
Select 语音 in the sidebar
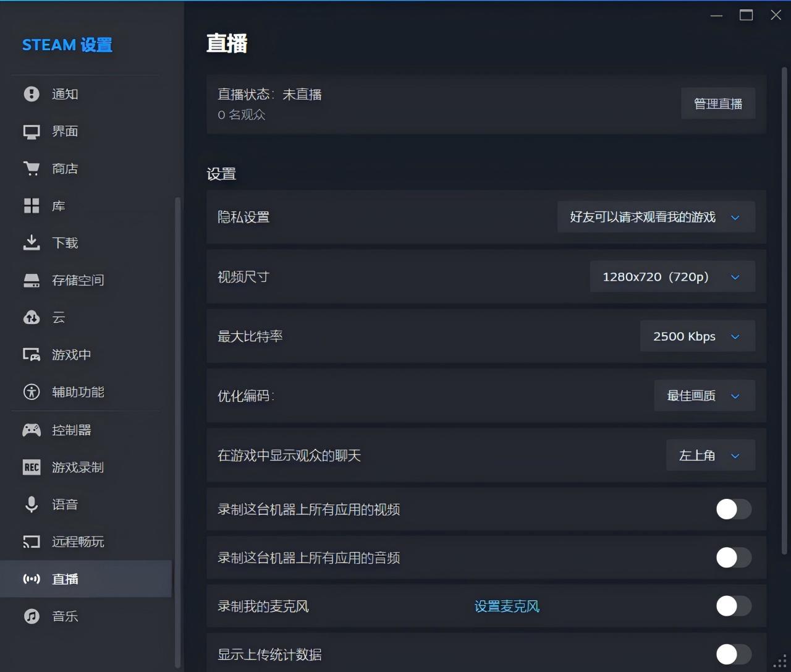point(86,504)
